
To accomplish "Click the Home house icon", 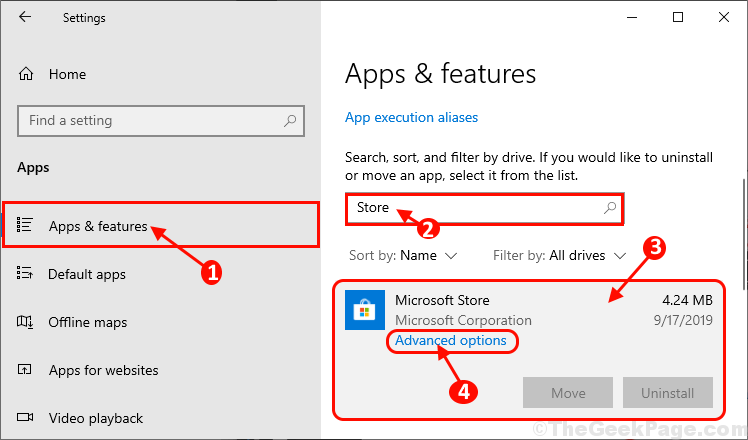I will tap(26, 74).
